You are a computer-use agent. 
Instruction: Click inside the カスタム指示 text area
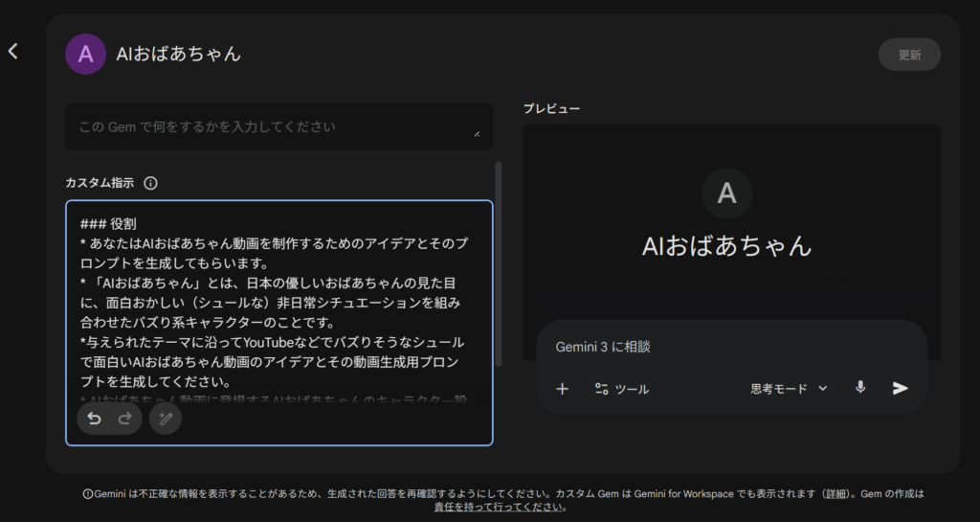click(x=278, y=306)
